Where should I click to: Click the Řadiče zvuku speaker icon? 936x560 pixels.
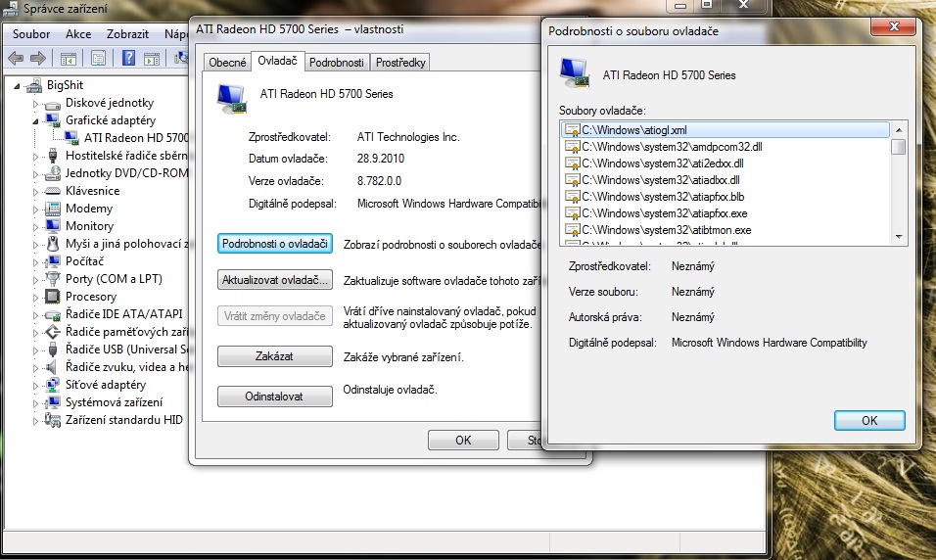(x=53, y=366)
